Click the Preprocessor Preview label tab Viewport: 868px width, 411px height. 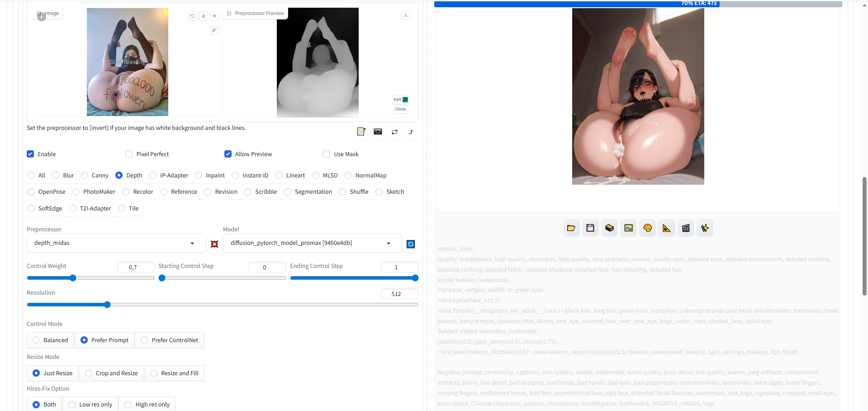point(256,13)
